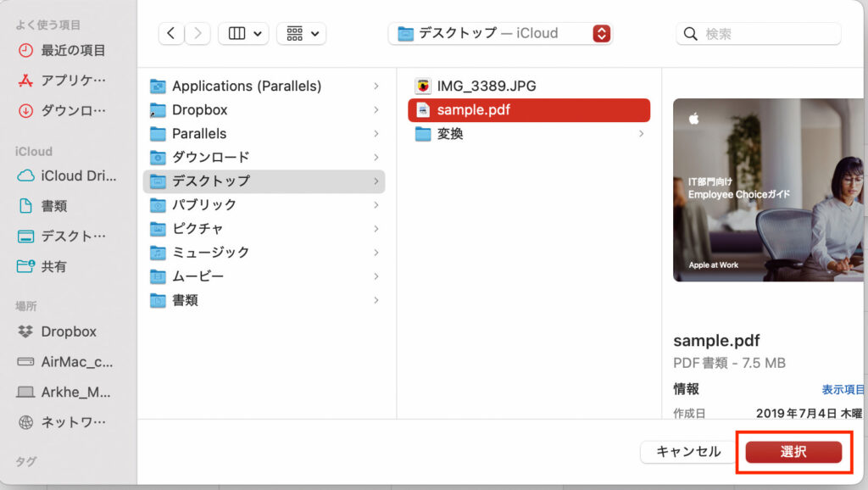868x490 pixels.
Task: Expand the 変換 folder chevron
Action: (643, 134)
